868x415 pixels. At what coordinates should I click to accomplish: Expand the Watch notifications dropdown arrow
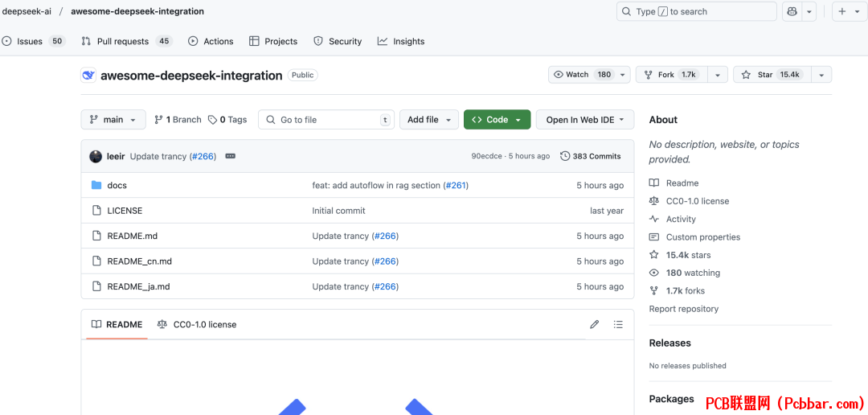click(623, 74)
